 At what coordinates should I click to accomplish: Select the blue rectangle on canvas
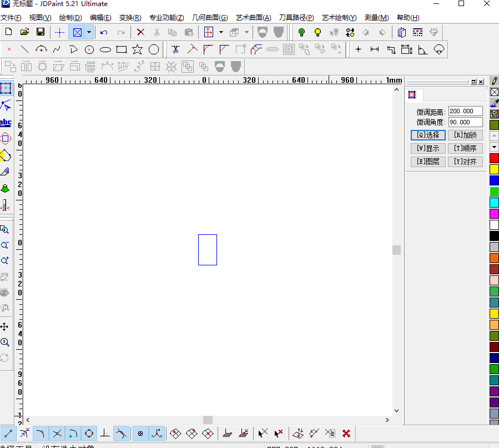[208, 250]
